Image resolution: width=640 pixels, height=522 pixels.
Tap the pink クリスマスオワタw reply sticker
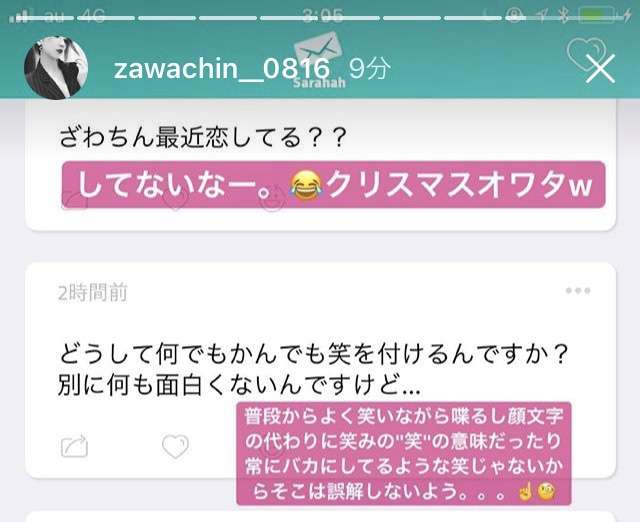pos(333,184)
